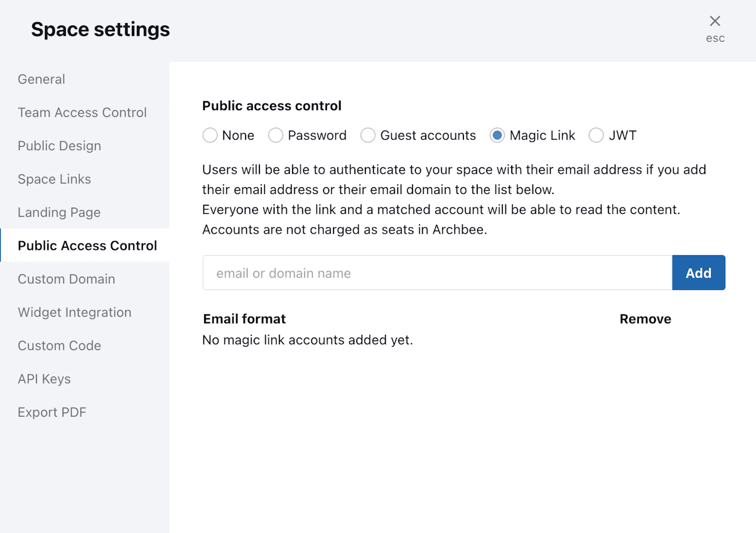Go to Team Access Control settings

pos(82,113)
